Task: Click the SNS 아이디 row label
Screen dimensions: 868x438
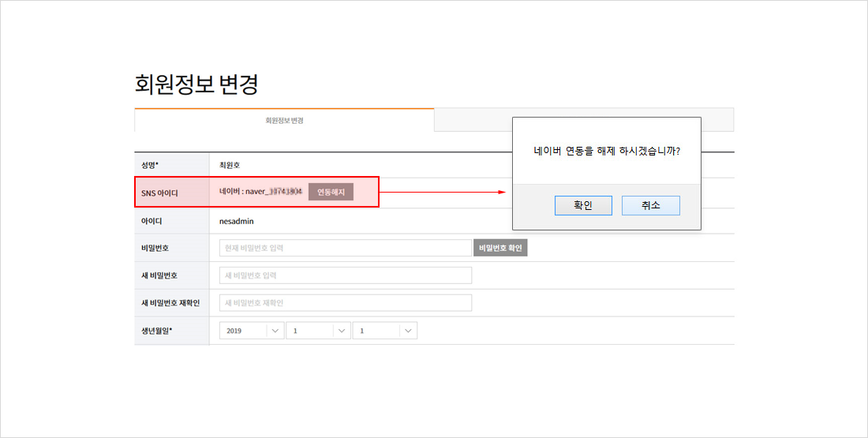Action: 159,193
